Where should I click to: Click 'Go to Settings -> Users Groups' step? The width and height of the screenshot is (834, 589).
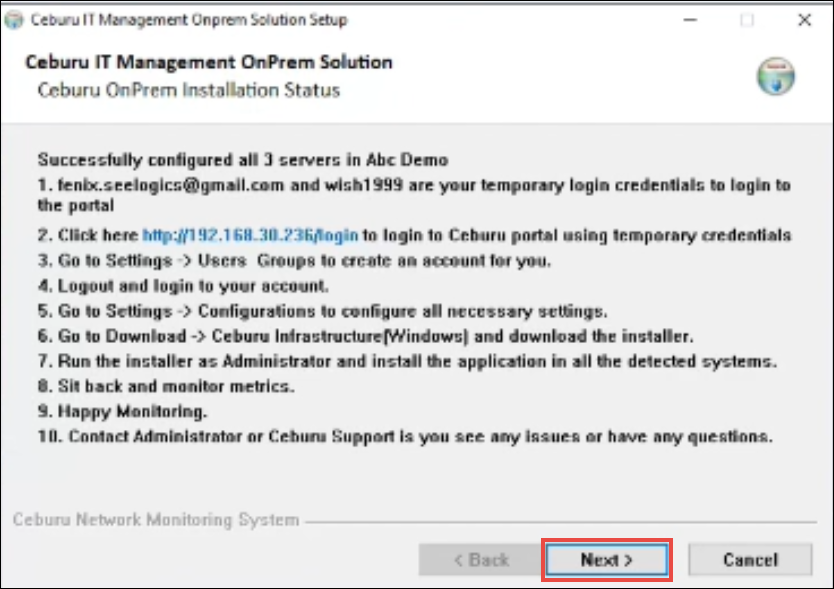294,260
